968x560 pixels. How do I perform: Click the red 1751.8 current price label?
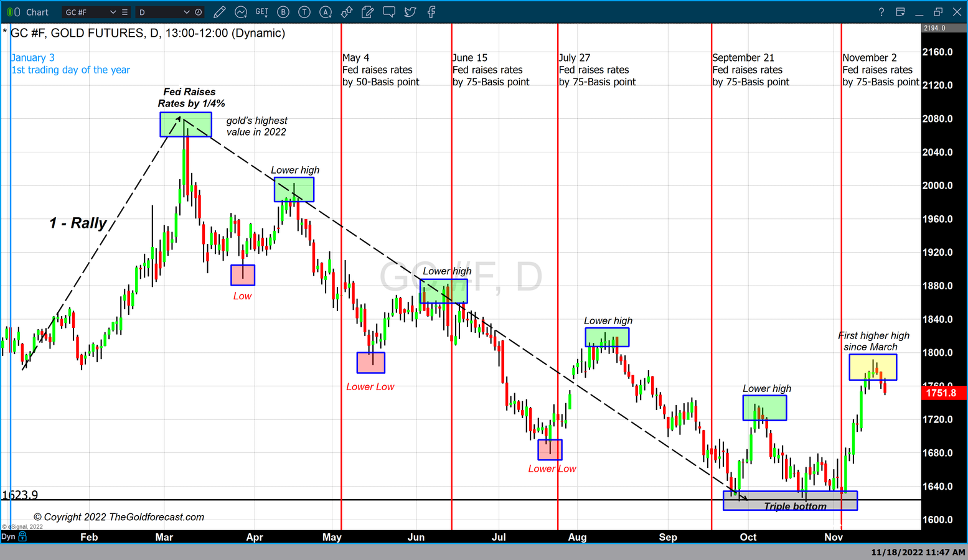[942, 393]
